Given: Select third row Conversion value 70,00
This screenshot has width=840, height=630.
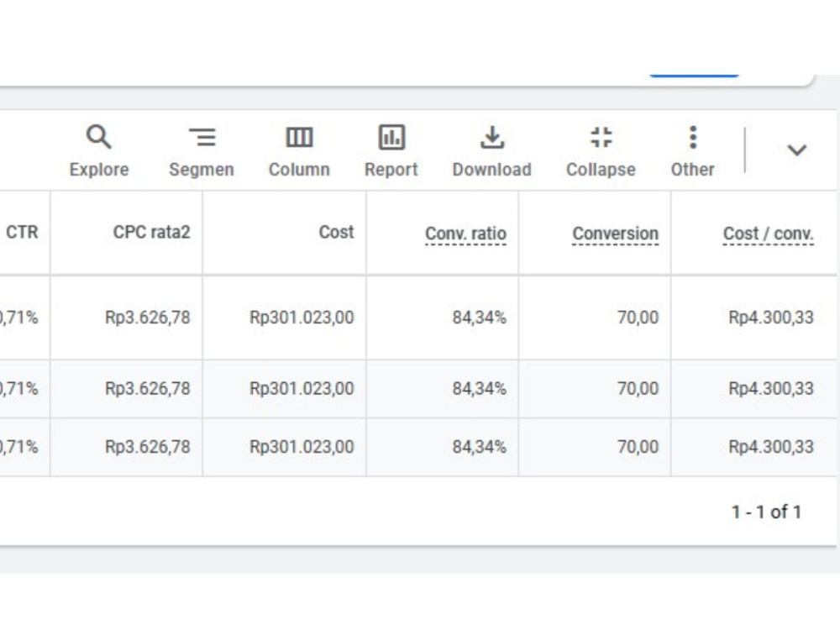Looking at the screenshot, I should [x=638, y=447].
